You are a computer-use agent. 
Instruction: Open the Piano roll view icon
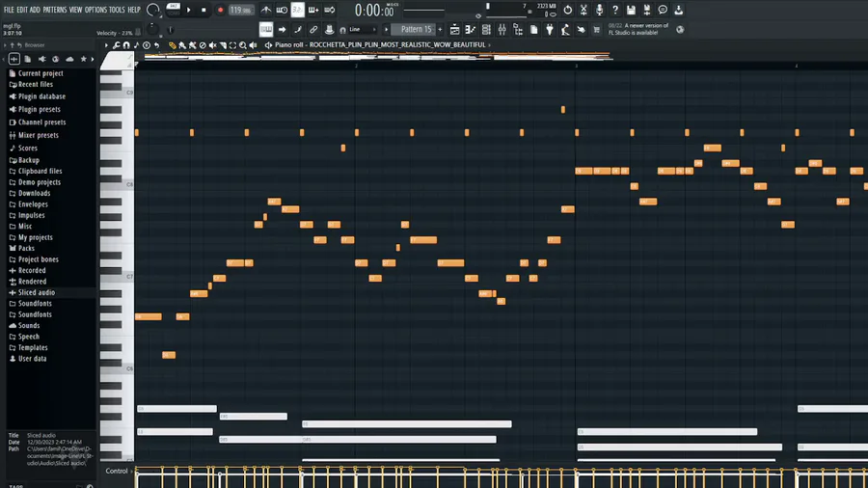[470, 29]
